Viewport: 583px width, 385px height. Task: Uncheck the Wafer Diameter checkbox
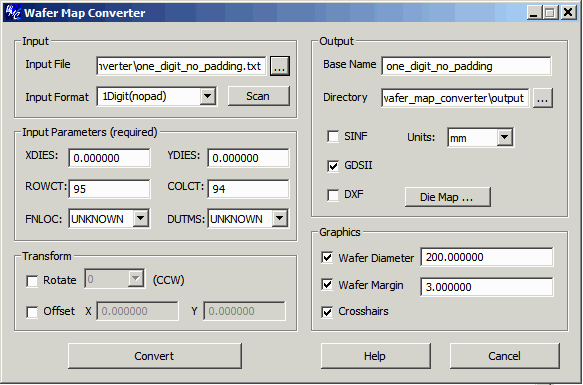327,257
